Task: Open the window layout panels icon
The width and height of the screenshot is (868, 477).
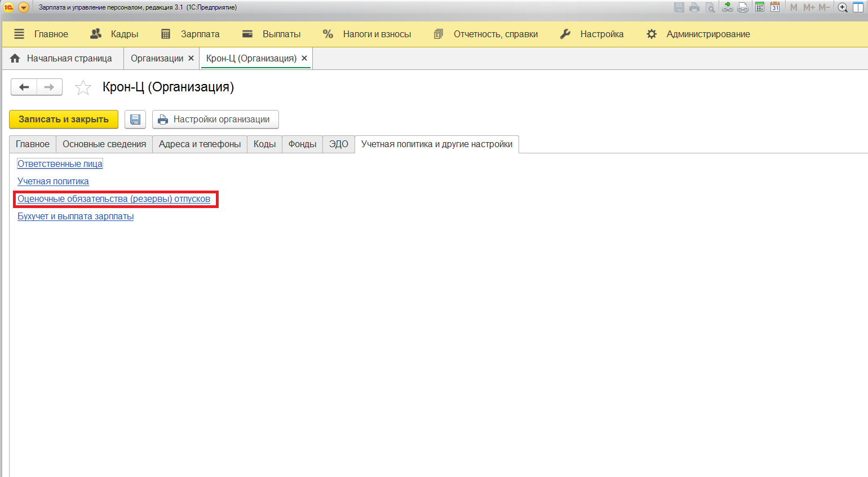Action: (858, 7)
